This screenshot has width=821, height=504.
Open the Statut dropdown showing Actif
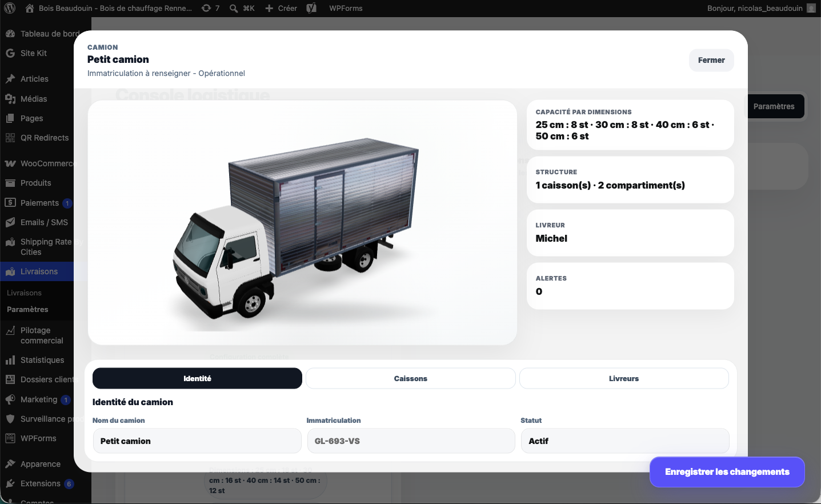click(625, 441)
